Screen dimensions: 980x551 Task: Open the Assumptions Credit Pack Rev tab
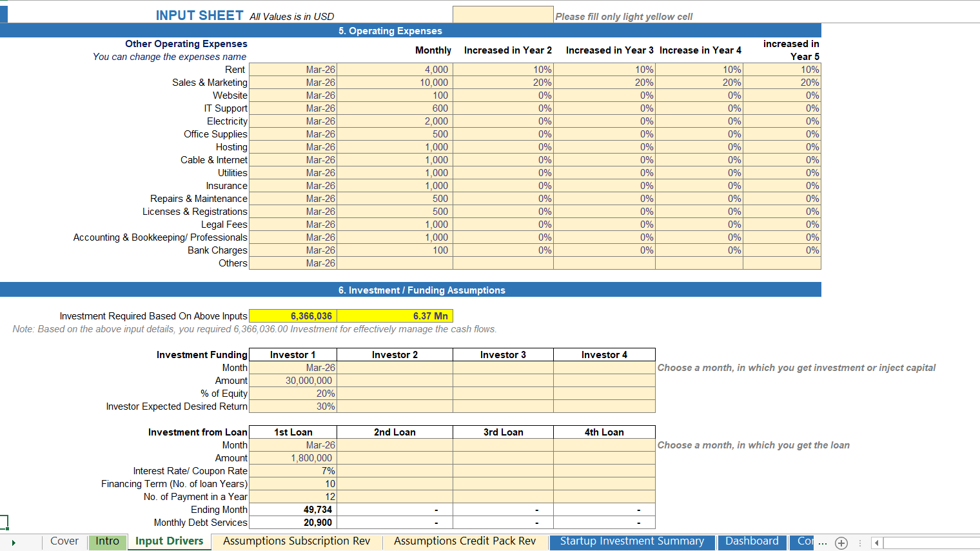click(464, 542)
